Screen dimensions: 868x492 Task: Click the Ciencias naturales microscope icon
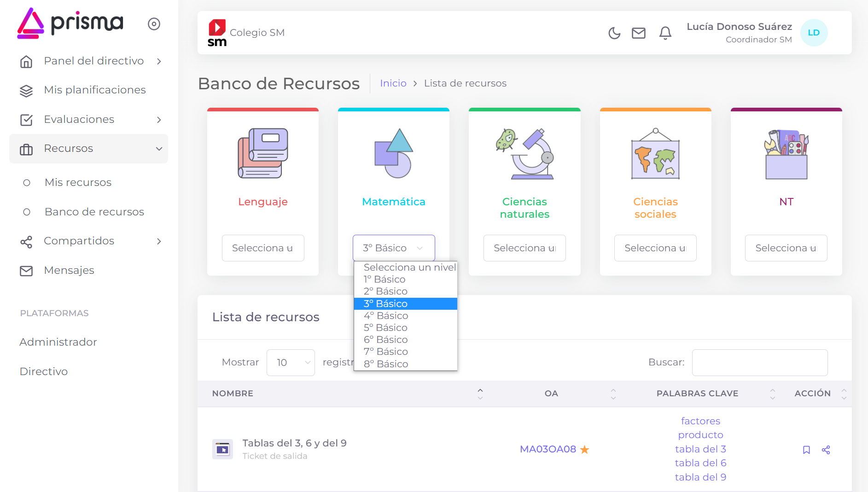click(x=524, y=153)
